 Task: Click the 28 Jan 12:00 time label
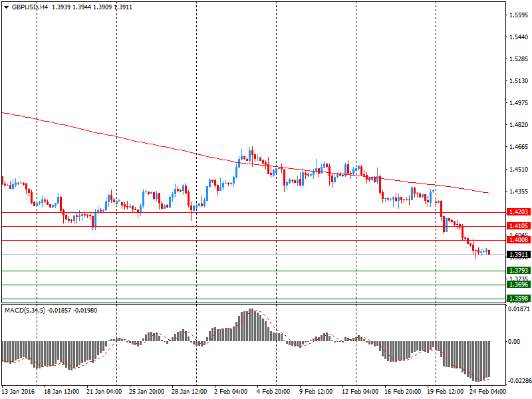(190, 392)
